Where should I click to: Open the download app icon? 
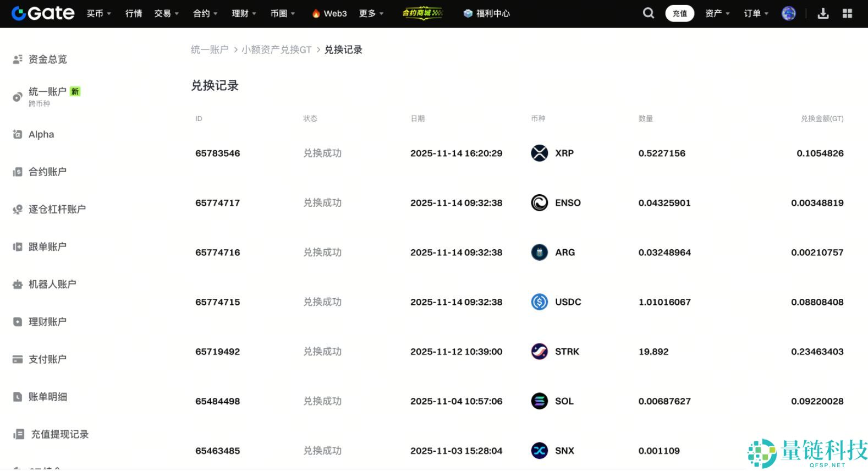[823, 13]
